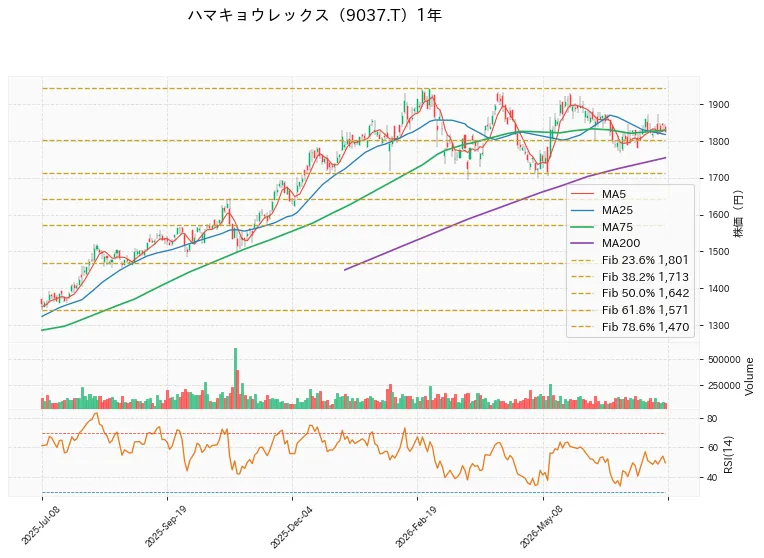Click the 2025-Dec-04 date axis label
The width and height of the screenshot is (764, 558).
pyautogui.click(x=290, y=526)
